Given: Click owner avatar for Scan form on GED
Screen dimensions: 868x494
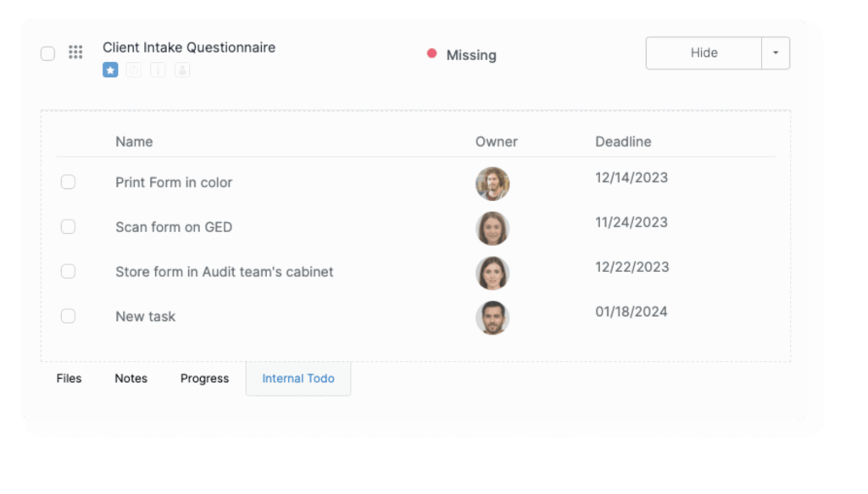Looking at the screenshot, I should click(x=492, y=228).
